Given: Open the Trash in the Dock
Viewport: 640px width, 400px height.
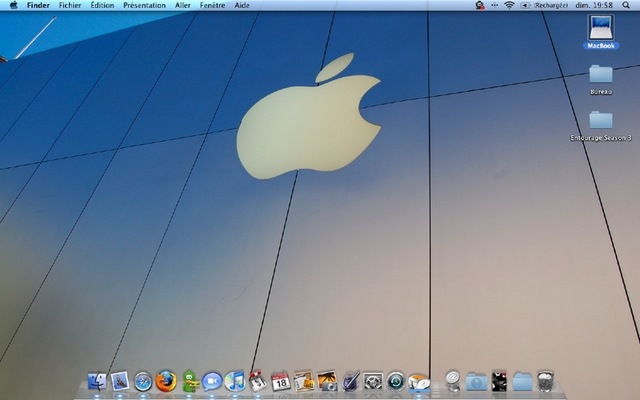Looking at the screenshot, I should [x=545, y=380].
